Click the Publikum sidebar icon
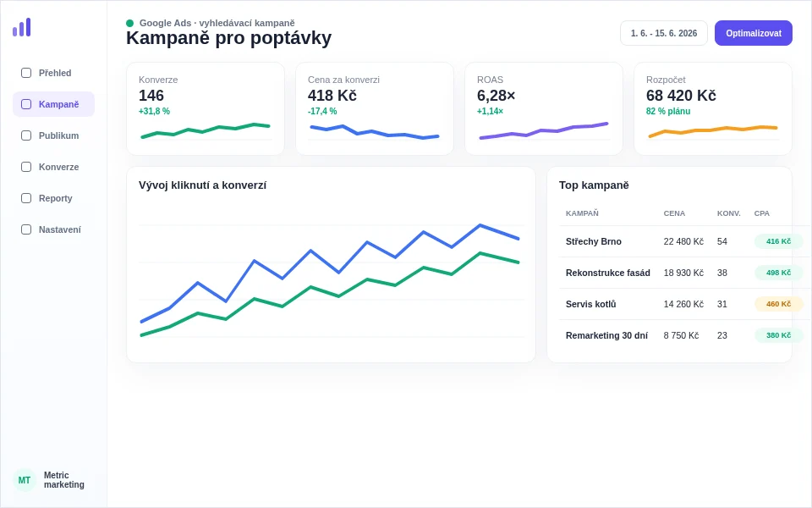 click(26, 135)
